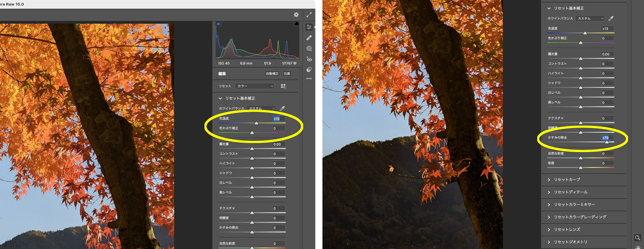Expand the リセットカラーグレーディング section
The width and height of the screenshot is (644, 249).
click(x=549, y=217)
